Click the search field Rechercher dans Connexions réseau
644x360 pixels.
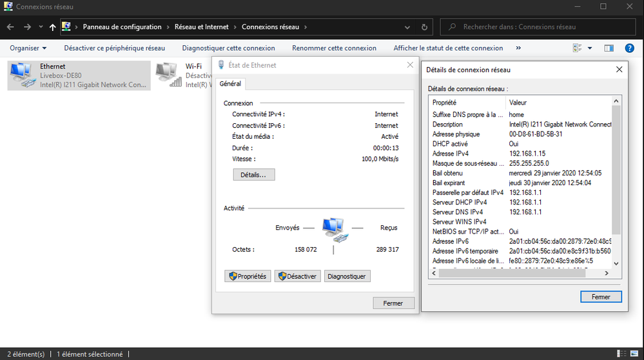pyautogui.click(x=538, y=26)
